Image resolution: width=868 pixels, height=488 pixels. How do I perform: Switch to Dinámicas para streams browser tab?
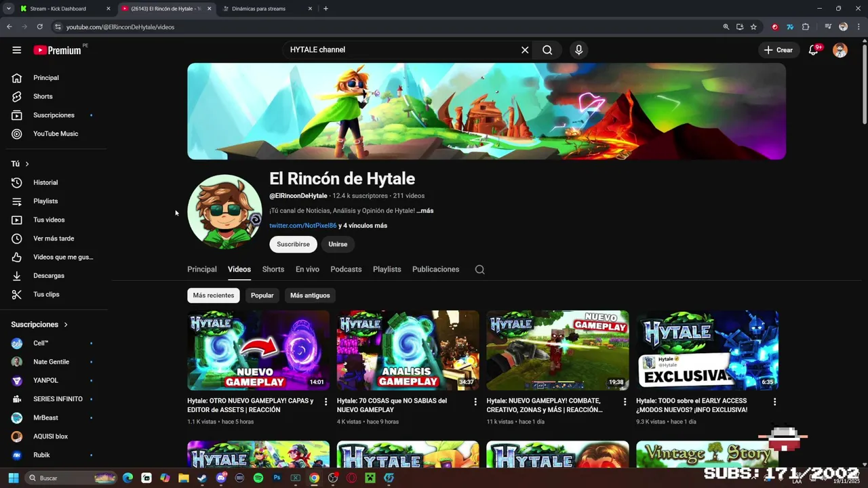(267, 9)
